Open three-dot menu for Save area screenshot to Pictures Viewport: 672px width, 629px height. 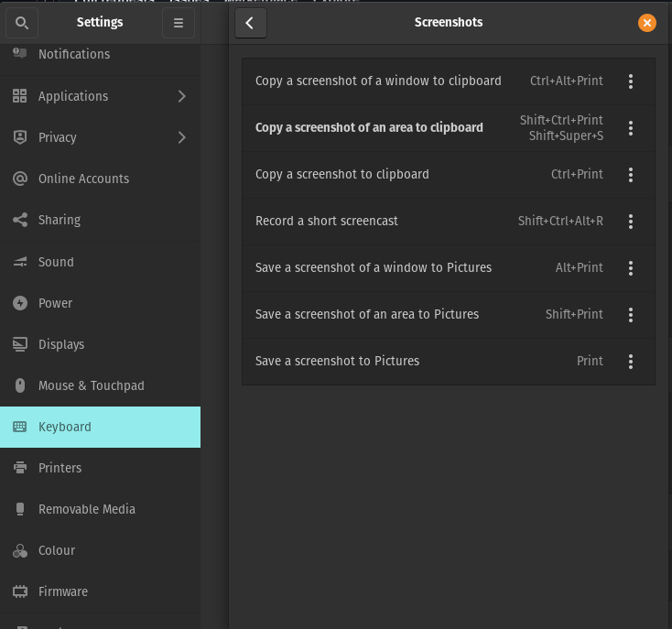631,315
